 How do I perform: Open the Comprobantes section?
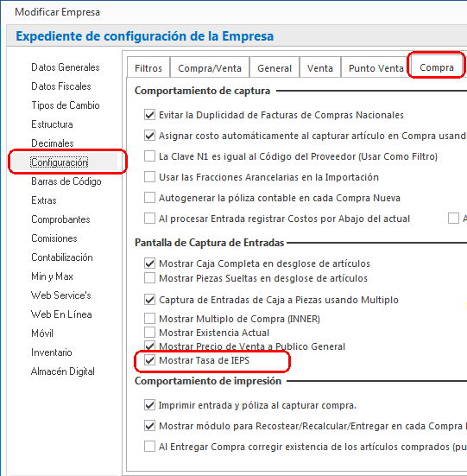60,219
